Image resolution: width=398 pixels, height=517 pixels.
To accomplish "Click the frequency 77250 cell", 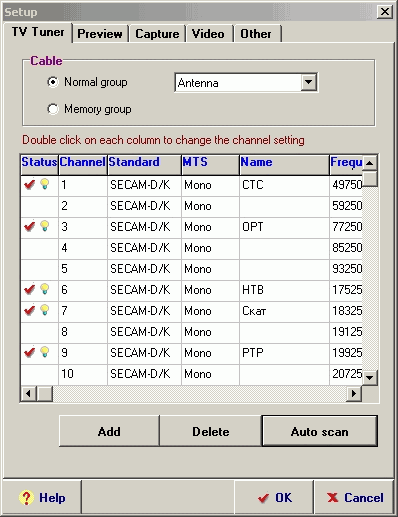I will tap(346, 227).
